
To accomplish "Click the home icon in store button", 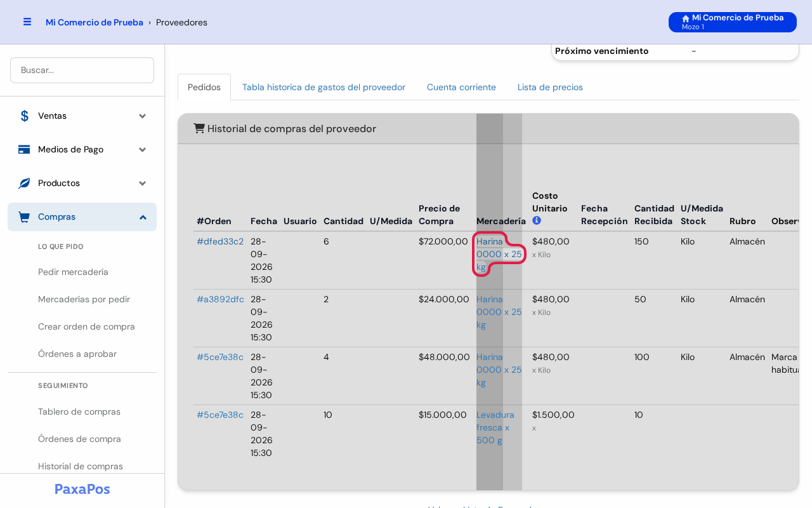I will click(x=686, y=18).
